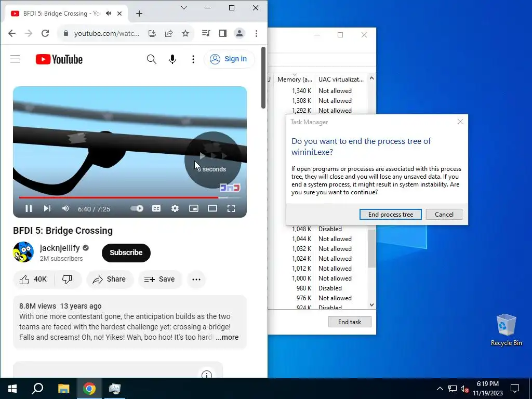Image resolution: width=532 pixels, height=399 pixels.
Task: Open Chrome three-dot menu
Action: pyautogui.click(x=256, y=33)
